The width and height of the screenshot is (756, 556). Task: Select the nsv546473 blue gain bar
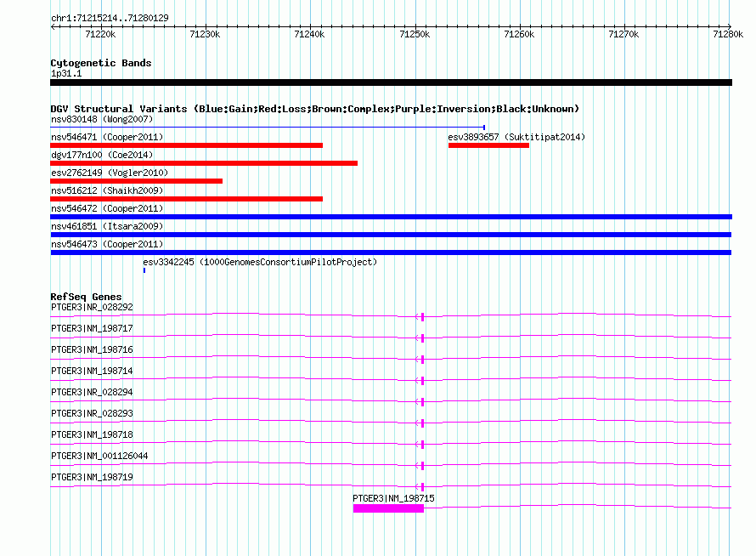391,252
